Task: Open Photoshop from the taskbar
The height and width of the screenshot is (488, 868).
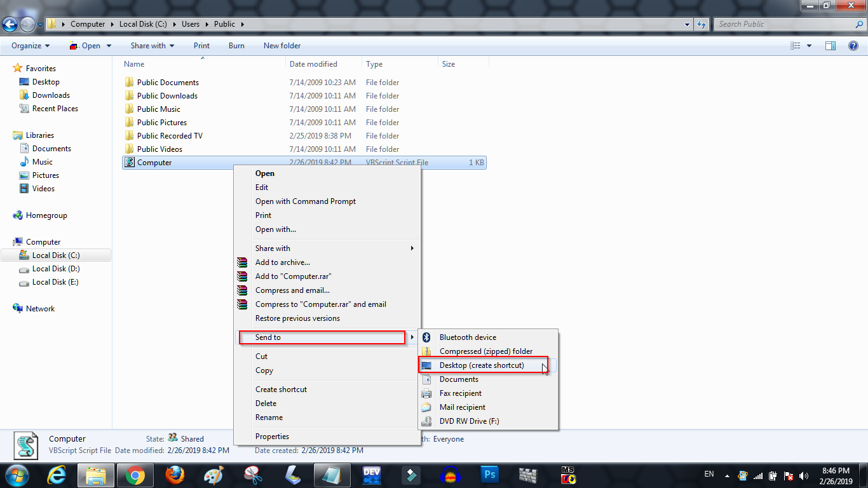Action: [490, 475]
